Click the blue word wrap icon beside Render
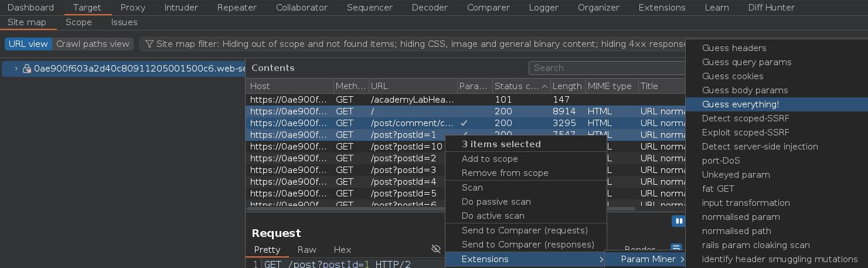Image resolution: width=868 pixels, height=268 pixels. click(676, 249)
